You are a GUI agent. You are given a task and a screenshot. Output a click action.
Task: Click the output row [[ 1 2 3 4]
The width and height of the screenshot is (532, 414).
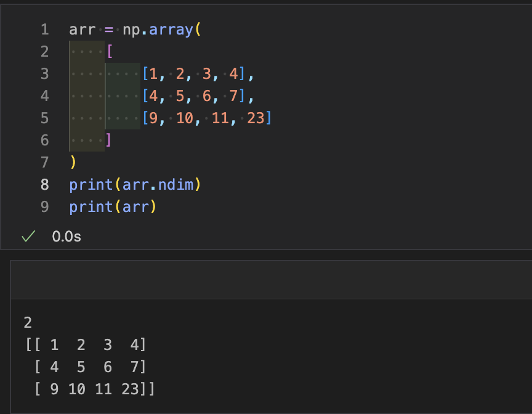click(x=86, y=344)
